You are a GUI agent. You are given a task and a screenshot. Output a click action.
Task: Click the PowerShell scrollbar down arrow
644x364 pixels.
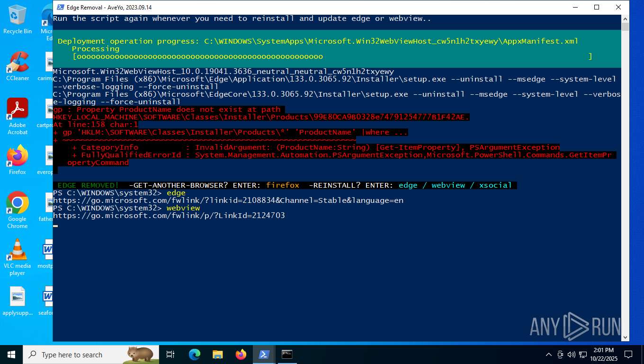pos(625,337)
